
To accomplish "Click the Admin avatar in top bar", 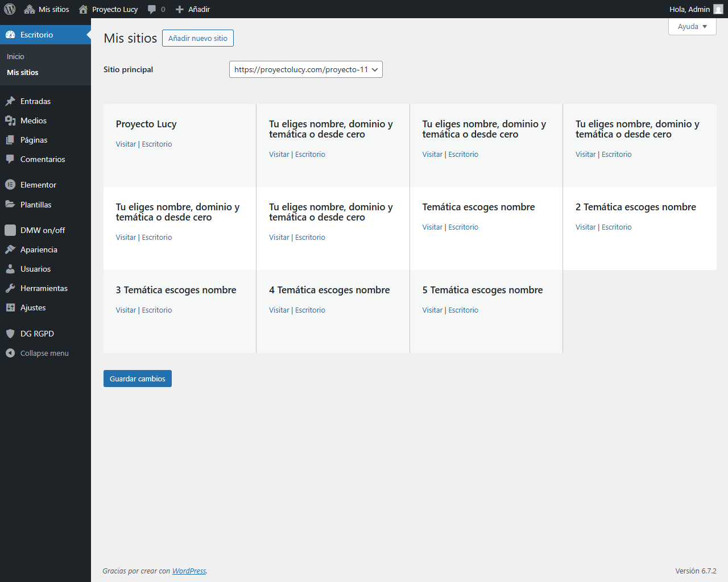I will pos(718,9).
